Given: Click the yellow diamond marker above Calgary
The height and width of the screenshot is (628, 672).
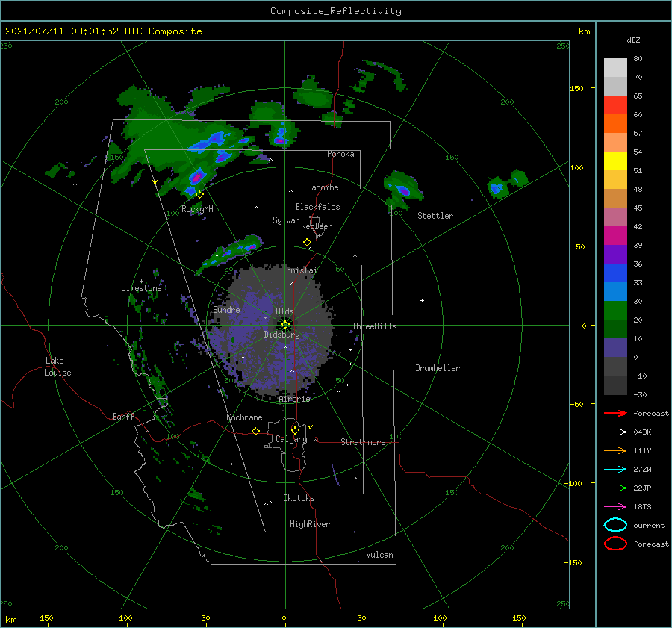Looking at the screenshot, I should click(295, 430).
